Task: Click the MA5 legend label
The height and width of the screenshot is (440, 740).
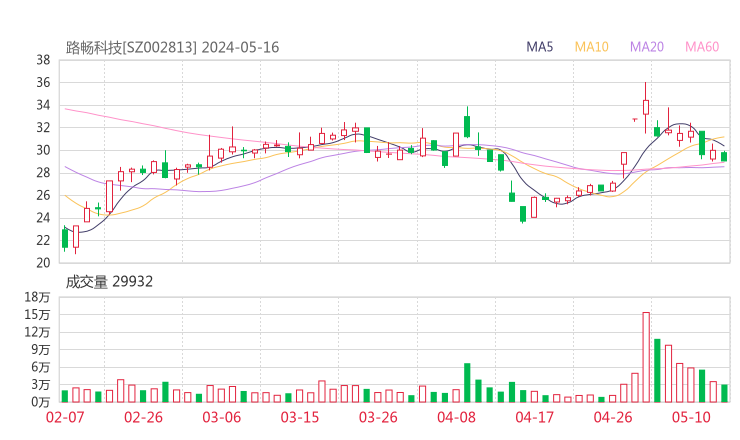Action: coord(539,47)
